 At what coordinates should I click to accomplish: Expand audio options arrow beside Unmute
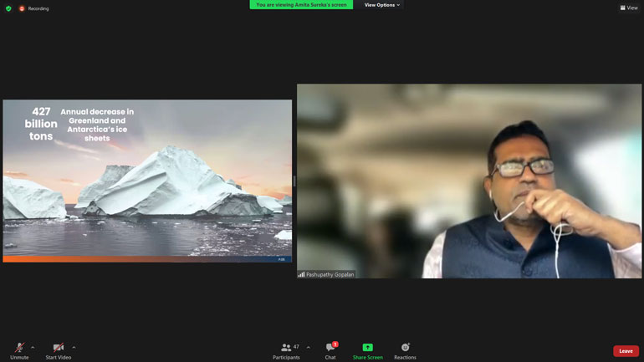[x=33, y=347]
